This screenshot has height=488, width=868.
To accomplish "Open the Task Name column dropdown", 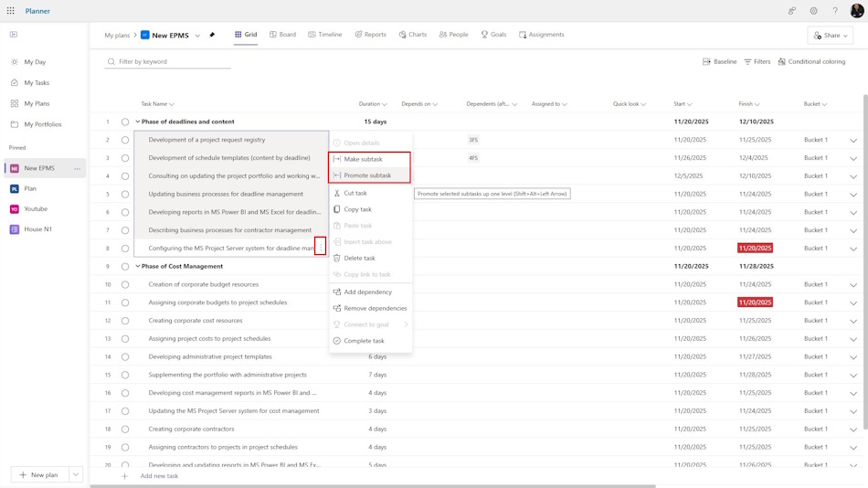I will click(172, 104).
